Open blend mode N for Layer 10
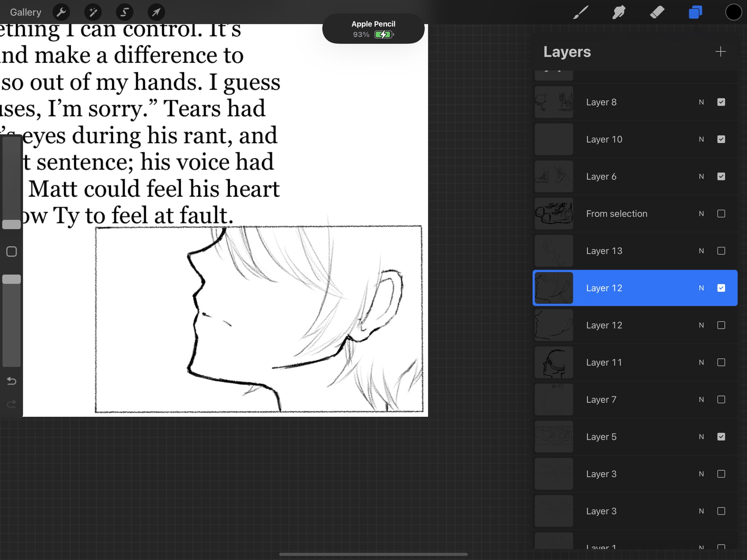The width and height of the screenshot is (747, 560). (701, 139)
